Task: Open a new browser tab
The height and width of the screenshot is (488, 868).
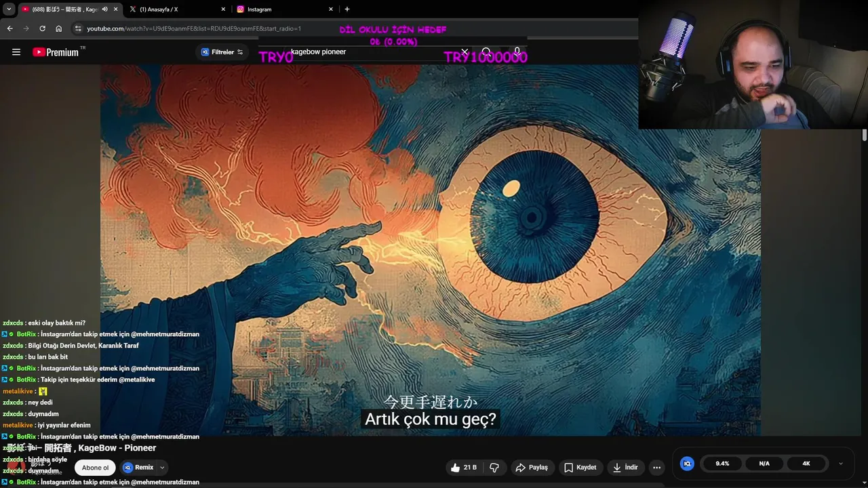Action: 347,9
